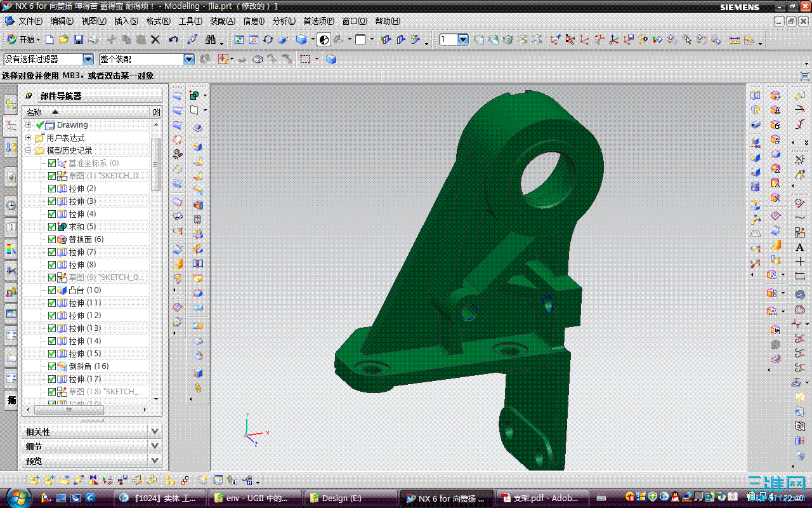Image resolution: width=812 pixels, height=508 pixels.
Task: Open the 工具(T) menu
Action: pyautogui.click(x=190, y=21)
